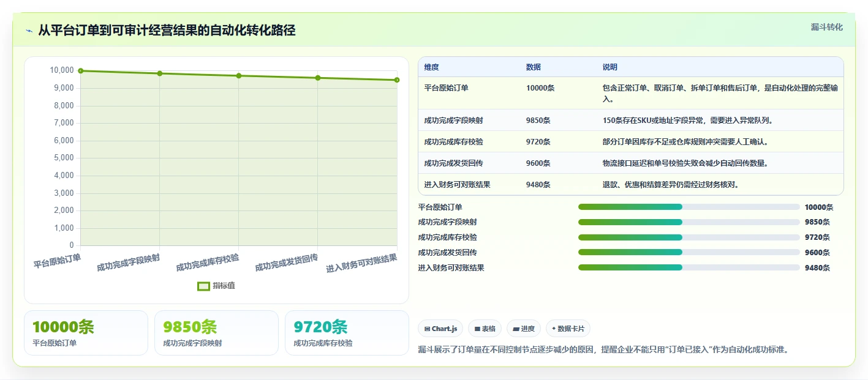Click the 5,000 y-axis label
Screen dimensions: 868x380
pyautogui.click(x=64, y=158)
